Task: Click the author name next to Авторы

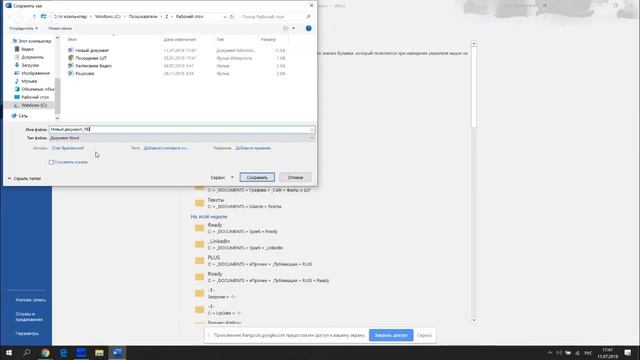Action: [x=68, y=148]
